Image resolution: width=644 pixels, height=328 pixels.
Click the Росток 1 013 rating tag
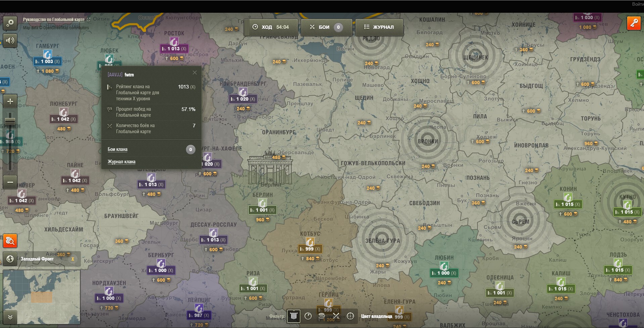tap(174, 49)
